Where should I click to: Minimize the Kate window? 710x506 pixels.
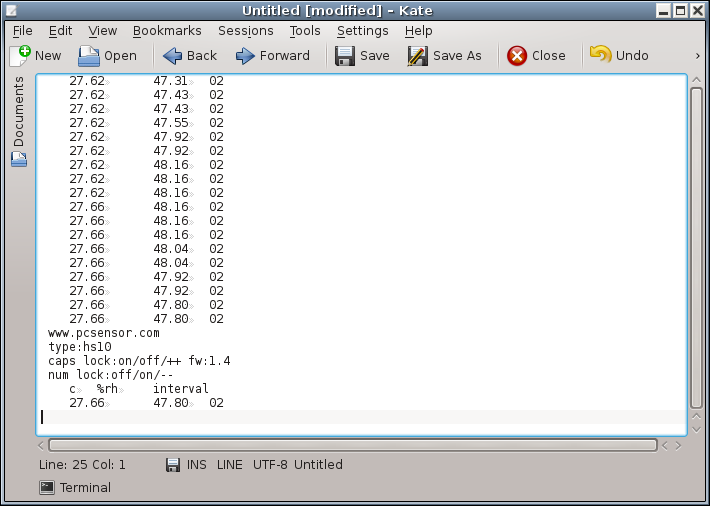664,10
